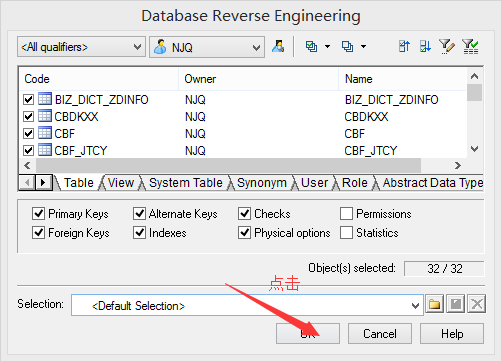Switch to the Role tab
The image size is (502, 362).
coord(355,183)
